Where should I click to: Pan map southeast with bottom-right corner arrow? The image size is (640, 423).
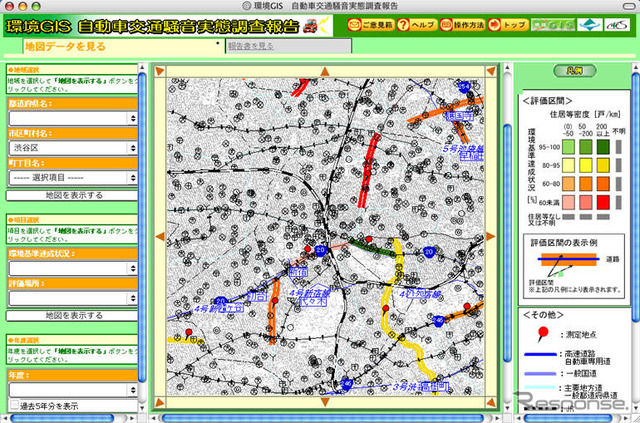(x=491, y=403)
